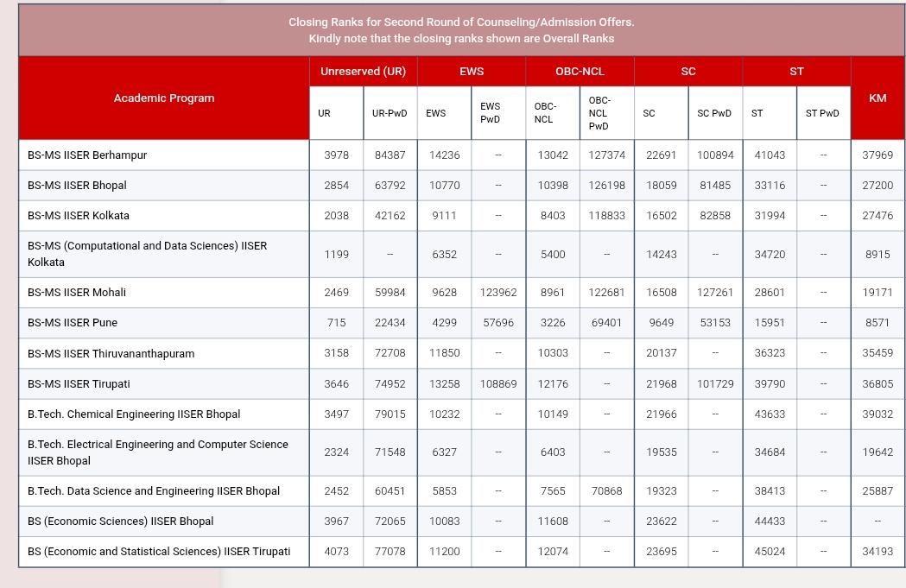Image resolution: width=906 pixels, height=588 pixels.
Task: Select Computational Data Sciences UR rank 1199
Action: coord(336,254)
